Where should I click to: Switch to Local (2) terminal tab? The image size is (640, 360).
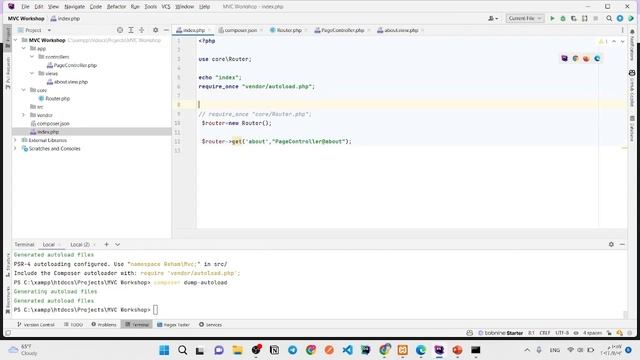click(80, 244)
